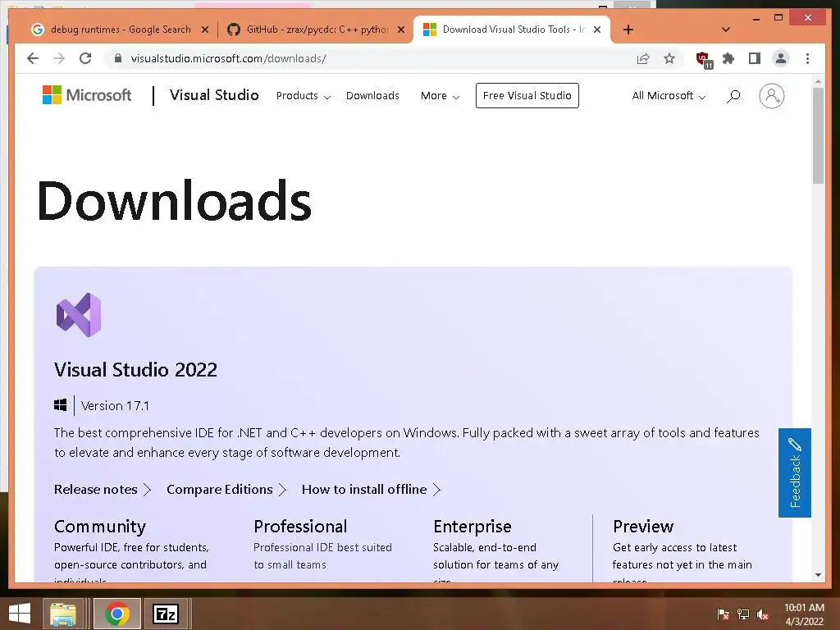
Task: Go back in the Chrome browser
Action: click(33, 58)
